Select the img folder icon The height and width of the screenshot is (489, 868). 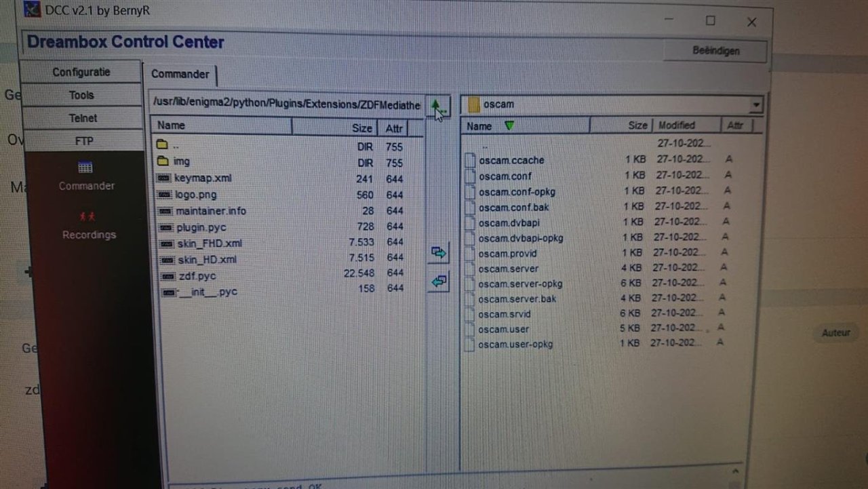click(x=162, y=161)
